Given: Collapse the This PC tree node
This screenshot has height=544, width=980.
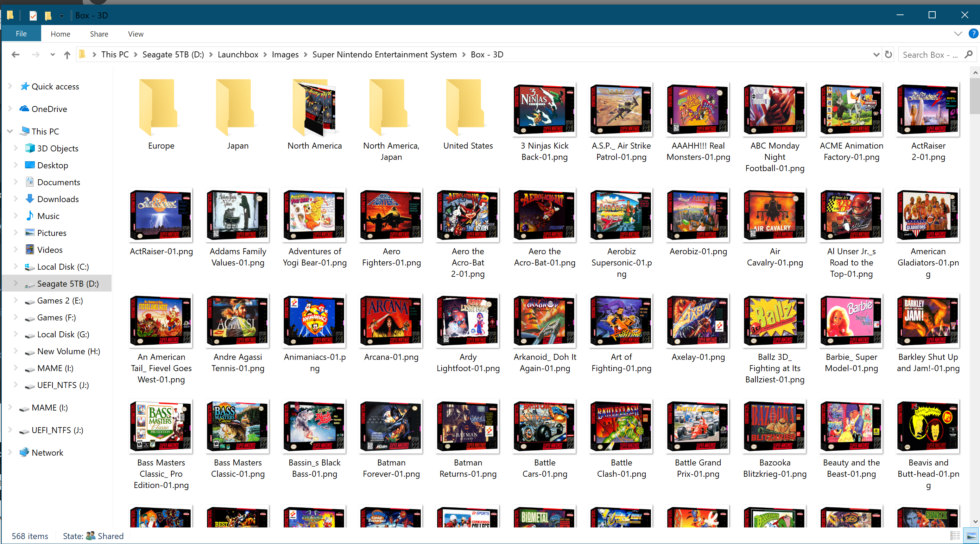Looking at the screenshot, I should click(10, 131).
